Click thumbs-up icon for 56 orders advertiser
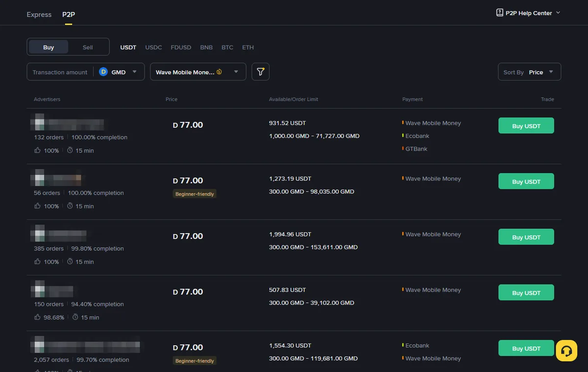This screenshot has width=588, height=372. click(x=38, y=206)
